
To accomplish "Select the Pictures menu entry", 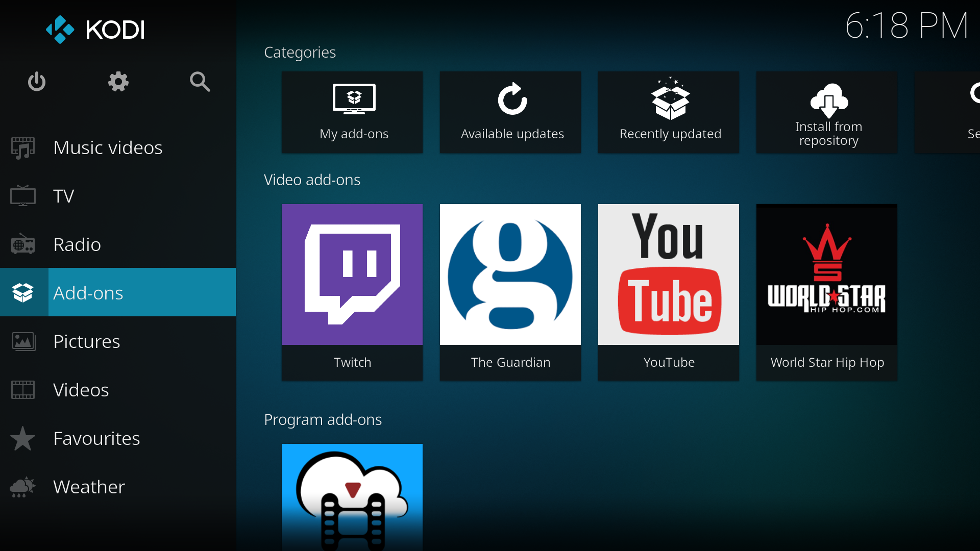I will click(87, 342).
